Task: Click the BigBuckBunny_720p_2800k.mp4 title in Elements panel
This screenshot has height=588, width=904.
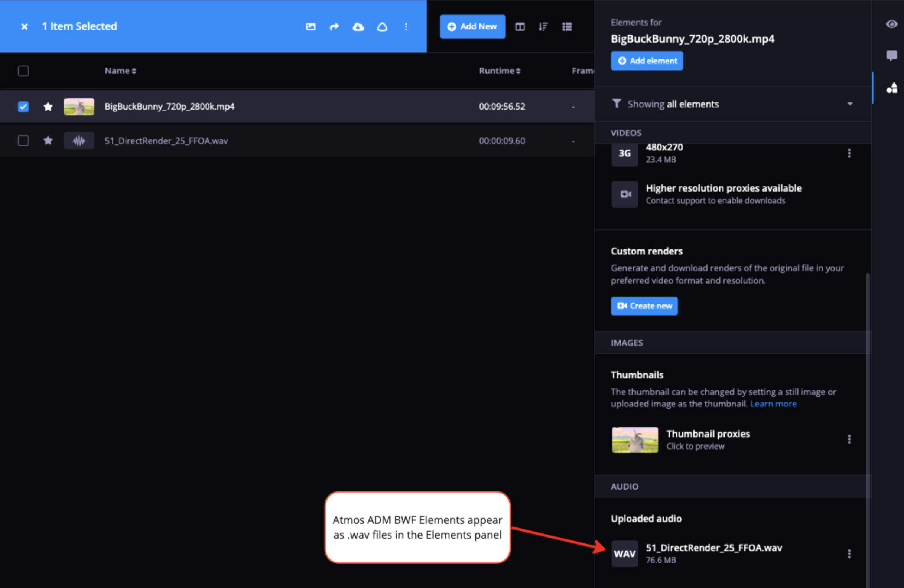Action: pos(692,39)
